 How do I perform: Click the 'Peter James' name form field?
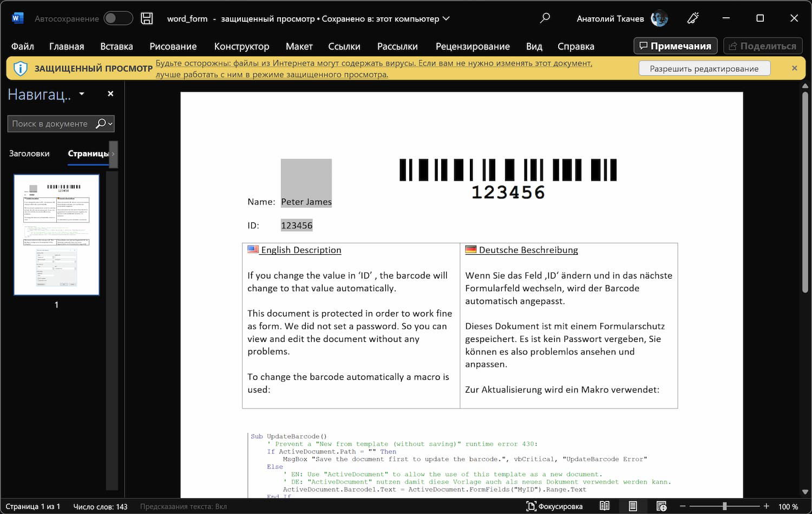coord(306,202)
